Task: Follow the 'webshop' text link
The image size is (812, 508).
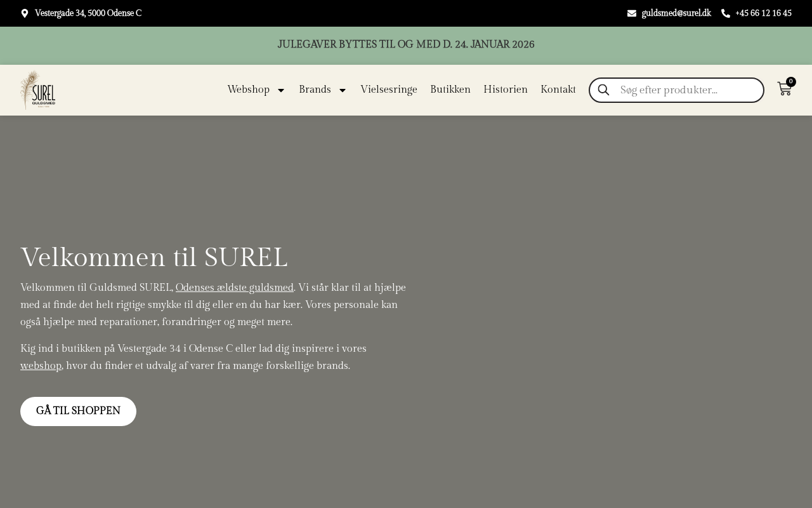Action: [x=41, y=366]
